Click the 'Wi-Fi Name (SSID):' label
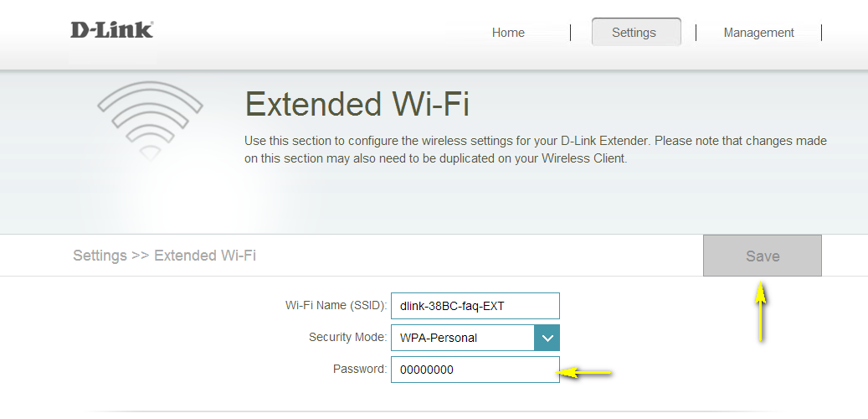 (336, 306)
